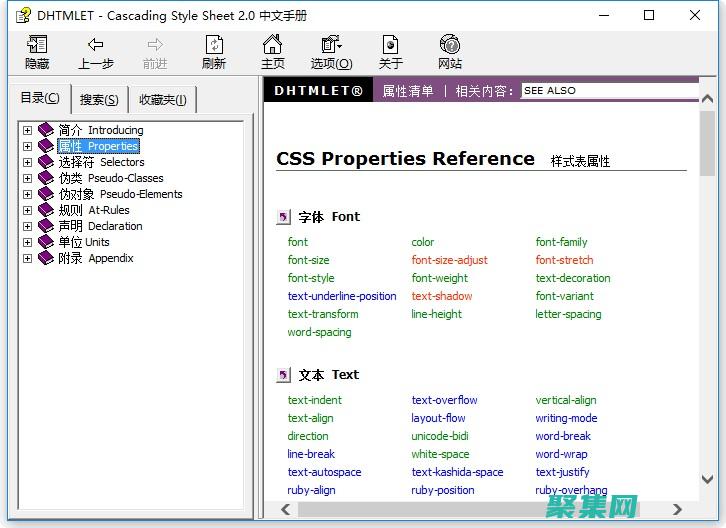Expand the 简介 Introducing tree node
The height and width of the screenshot is (528, 726).
[x=28, y=130]
